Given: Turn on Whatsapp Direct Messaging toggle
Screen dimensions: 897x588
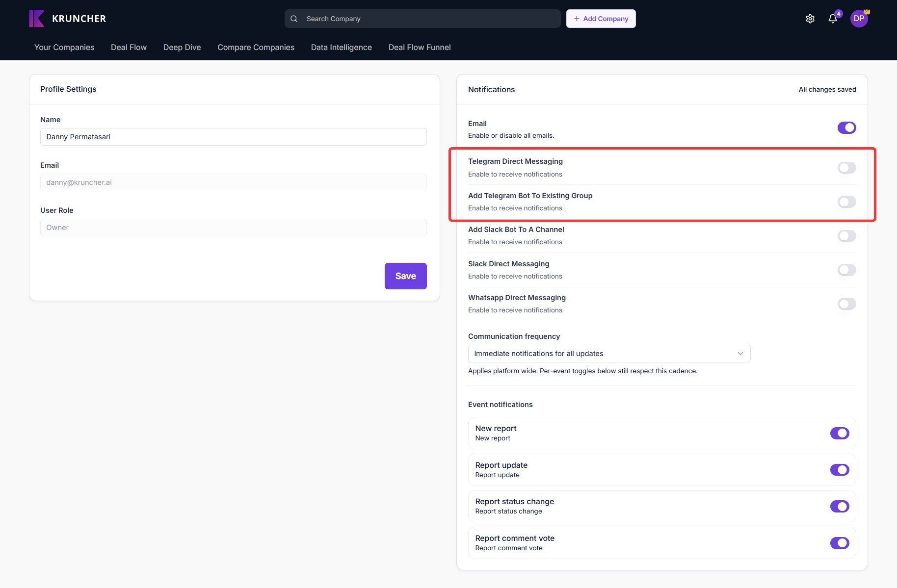Looking at the screenshot, I should point(846,304).
